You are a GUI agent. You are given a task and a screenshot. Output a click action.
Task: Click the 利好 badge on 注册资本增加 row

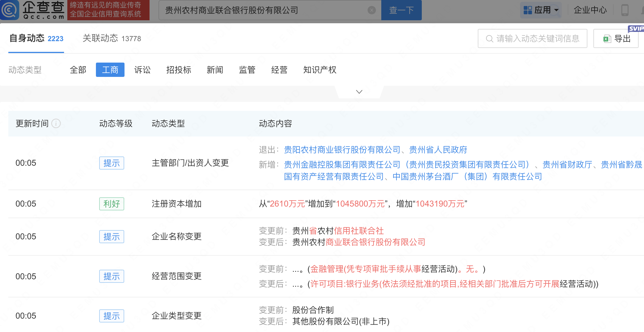coord(111,204)
